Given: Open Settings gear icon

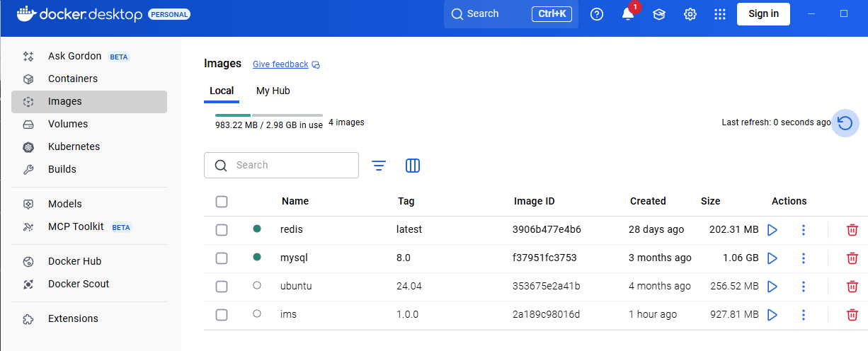Looking at the screenshot, I should coord(690,14).
